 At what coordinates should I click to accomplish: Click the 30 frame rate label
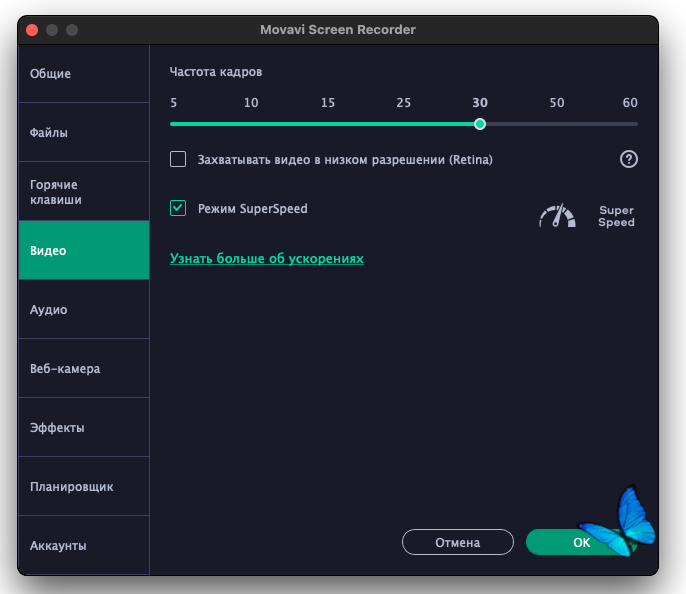[x=480, y=103]
